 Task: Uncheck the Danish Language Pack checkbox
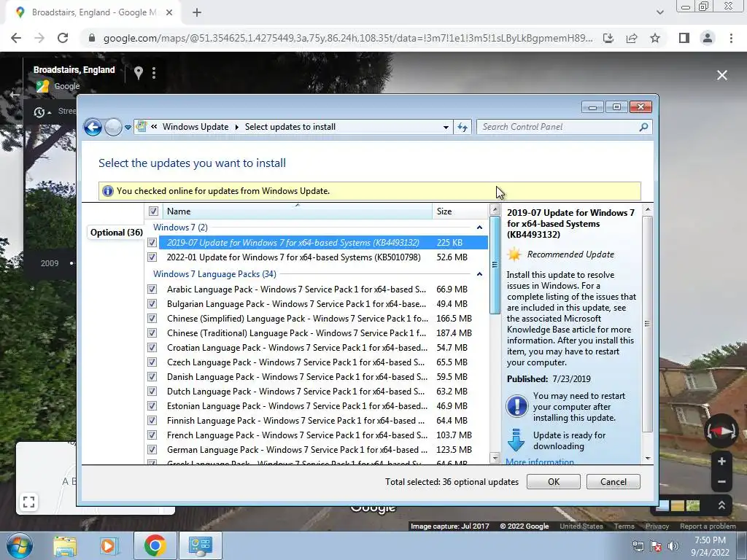[x=152, y=377]
